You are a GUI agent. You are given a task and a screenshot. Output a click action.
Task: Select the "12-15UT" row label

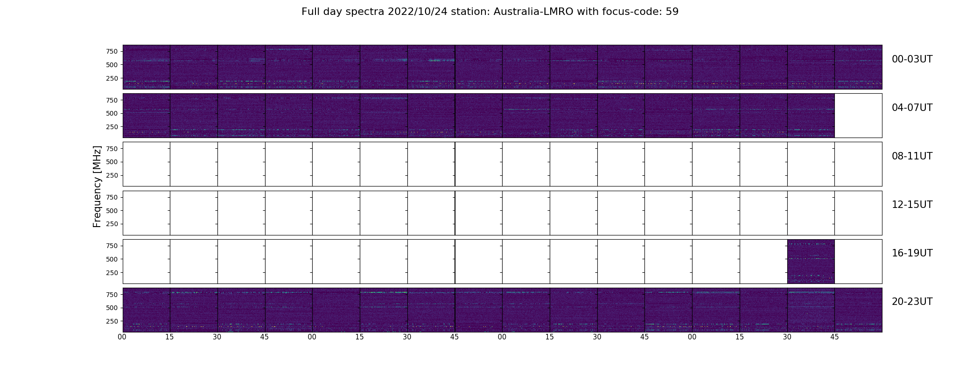click(912, 205)
